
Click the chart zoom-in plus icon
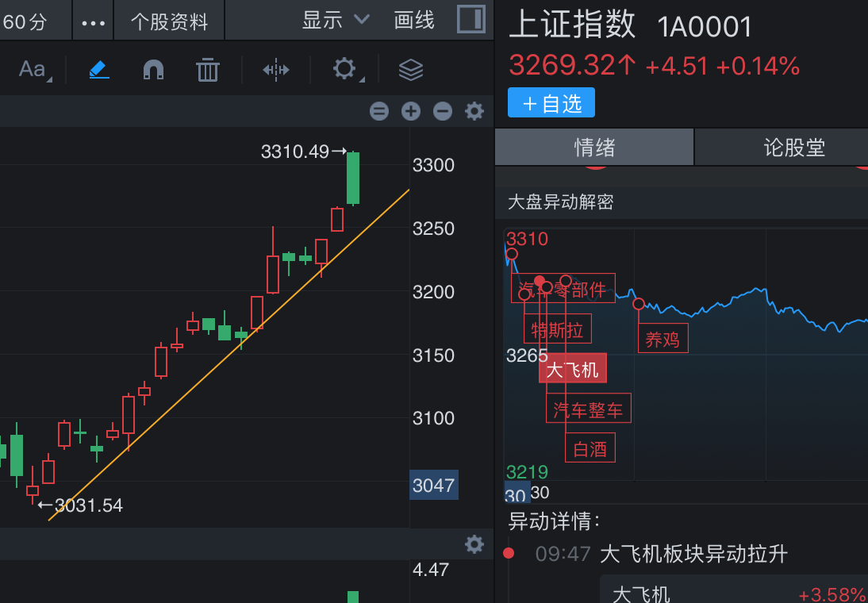pos(411,111)
